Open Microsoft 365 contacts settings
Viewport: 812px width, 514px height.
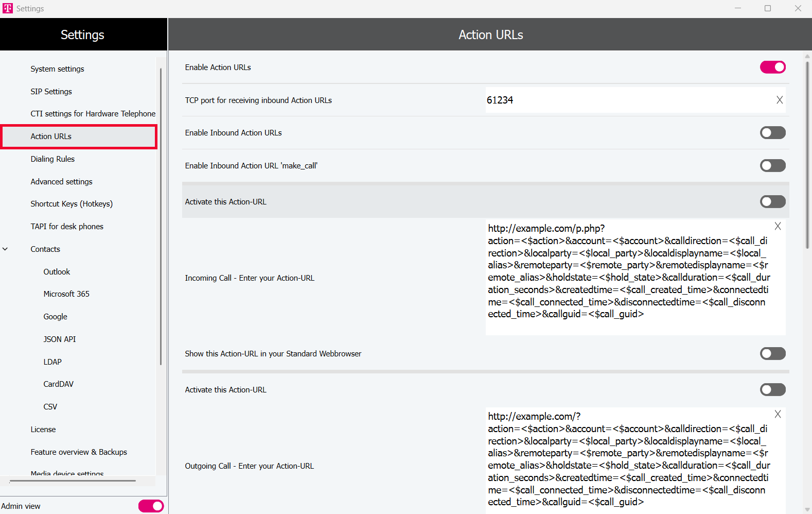pyautogui.click(x=66, y=294)
